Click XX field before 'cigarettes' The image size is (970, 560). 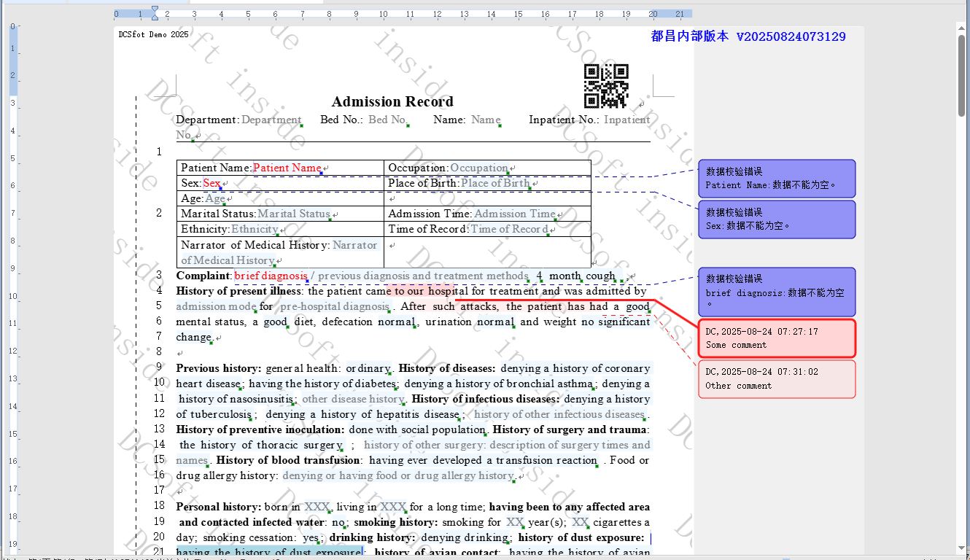click(581, 522)
